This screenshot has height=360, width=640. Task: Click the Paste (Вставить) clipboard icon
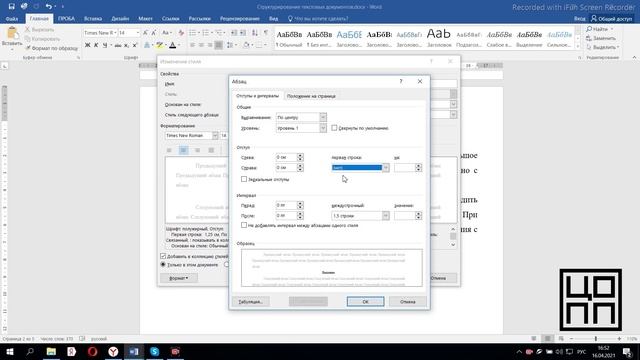pos(12,33)
